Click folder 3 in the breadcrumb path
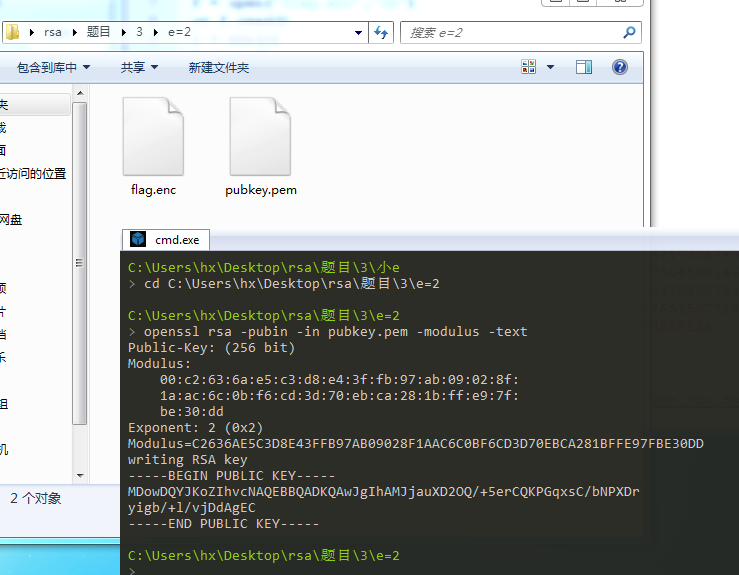 tap(139, 32)
